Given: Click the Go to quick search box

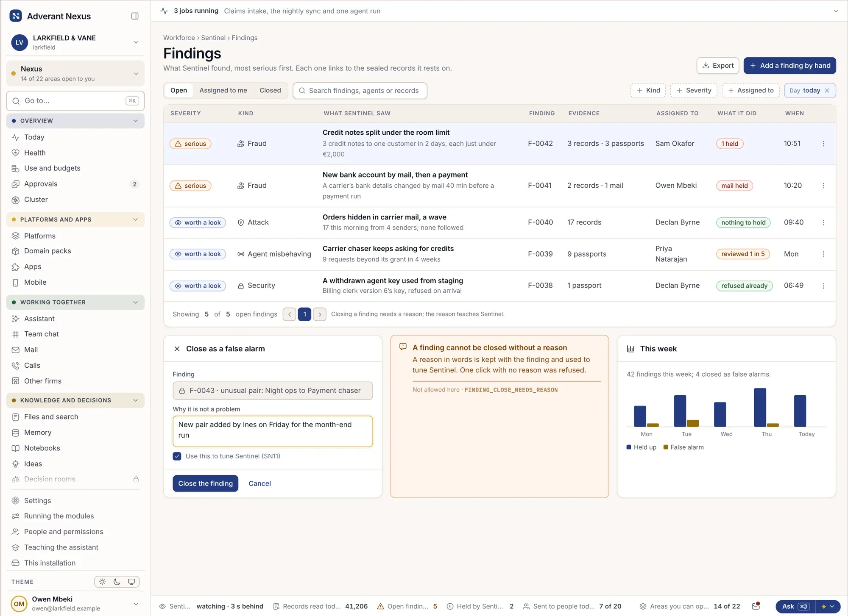Looking at the screenshot, I should coord(75,101).
